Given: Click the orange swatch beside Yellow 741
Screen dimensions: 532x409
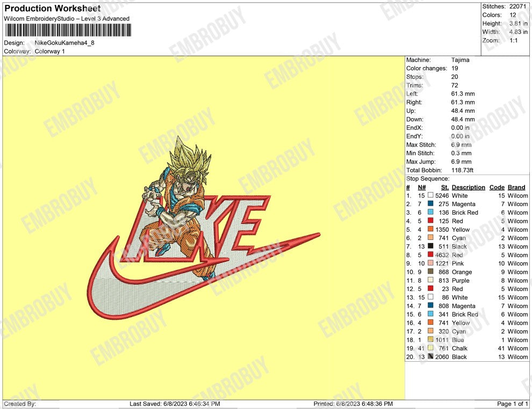Looking at the screenshot, I should [430, 323].
